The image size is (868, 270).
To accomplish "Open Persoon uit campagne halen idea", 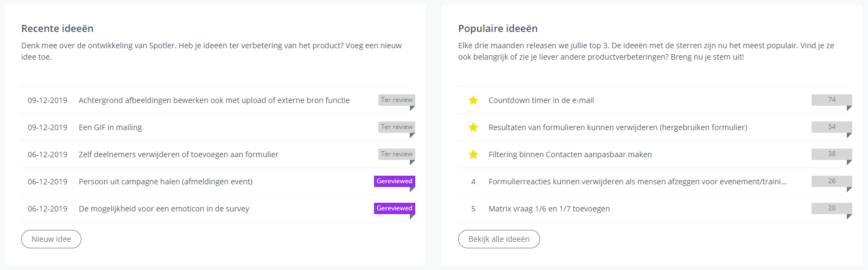I will [x=166, y=182].
